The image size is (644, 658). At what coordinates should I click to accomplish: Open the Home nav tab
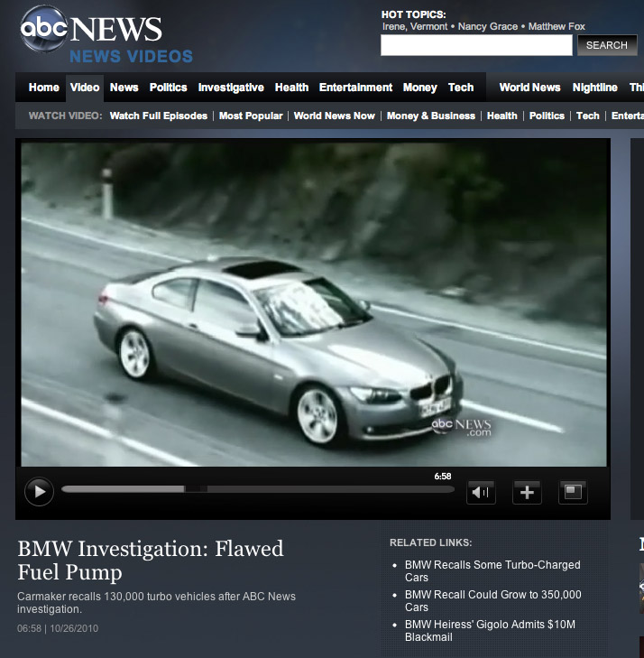coord(44,88)
